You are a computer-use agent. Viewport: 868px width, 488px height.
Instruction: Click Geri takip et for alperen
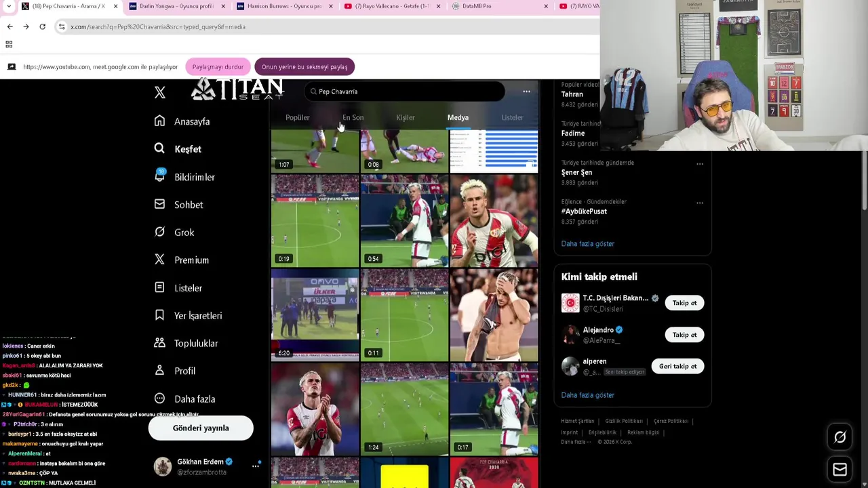677,366
